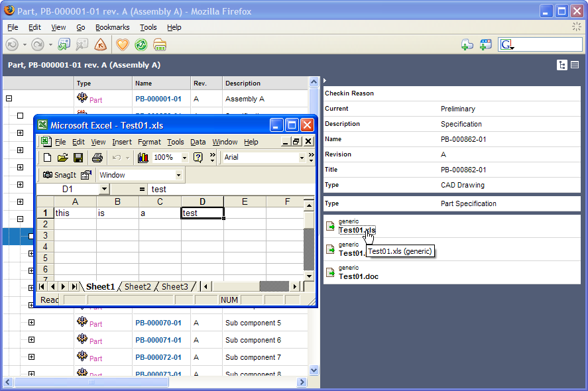Open the Excel zoom 100% dropdown
This screenshot has width=588, height=391.
click(184, 158)
